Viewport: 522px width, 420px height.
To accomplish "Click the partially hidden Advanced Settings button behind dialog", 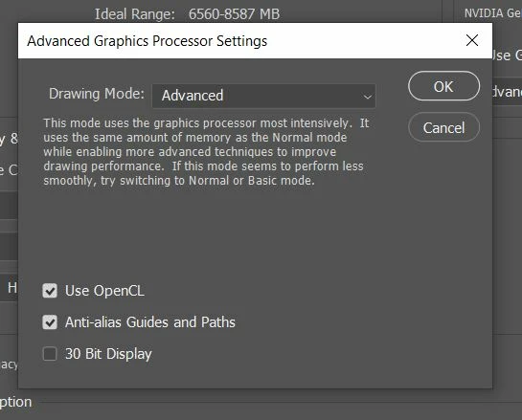I will [507, 92].
